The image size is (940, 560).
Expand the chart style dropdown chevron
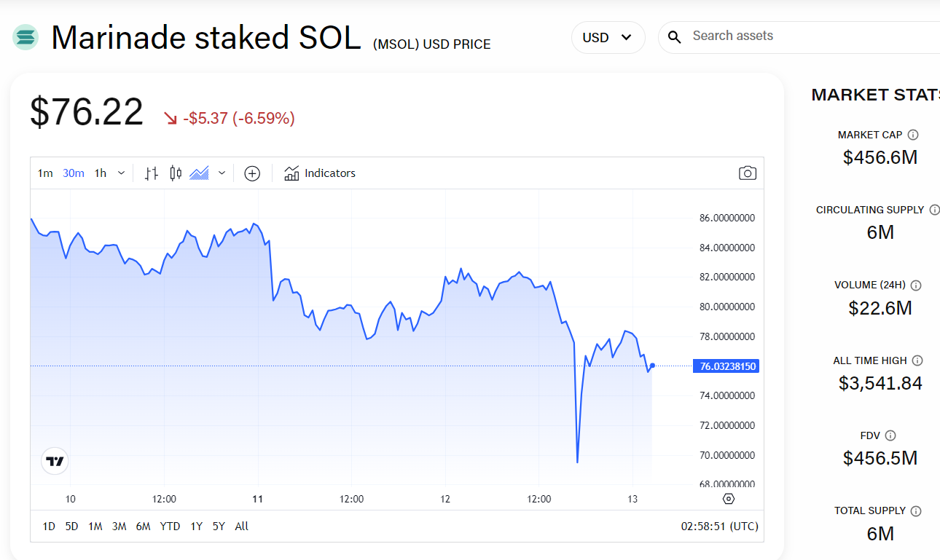[x=222, y=173]
